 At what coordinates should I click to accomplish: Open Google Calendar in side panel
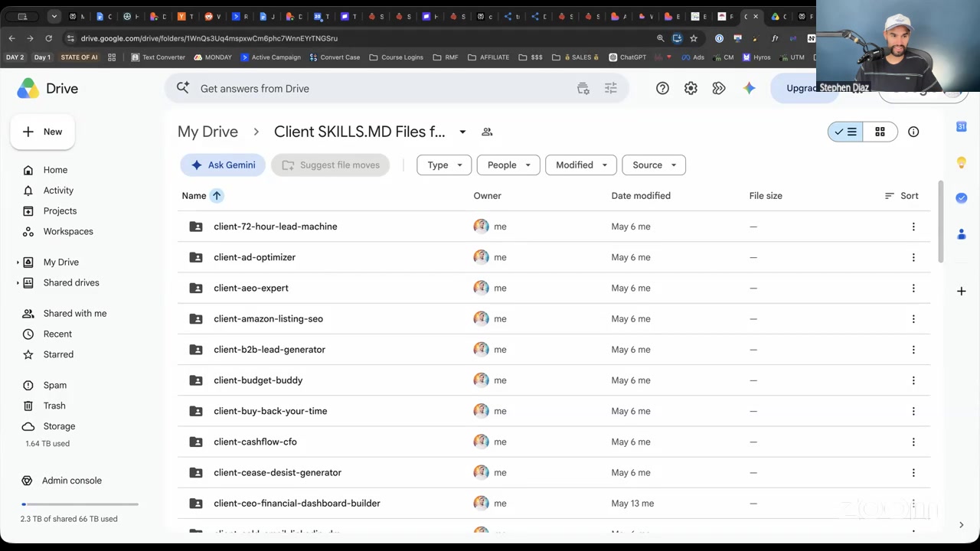[x=962, y=126]
